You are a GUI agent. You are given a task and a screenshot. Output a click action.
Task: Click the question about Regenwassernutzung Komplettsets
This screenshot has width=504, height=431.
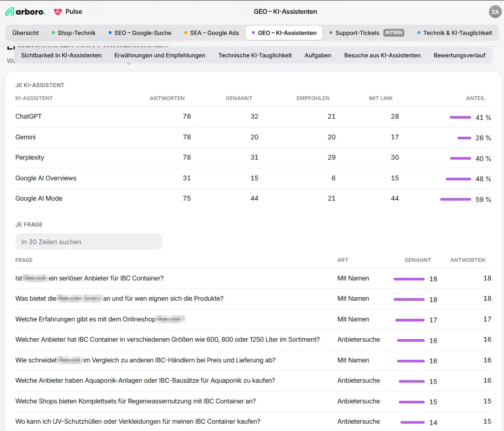[x=136, y=401]
